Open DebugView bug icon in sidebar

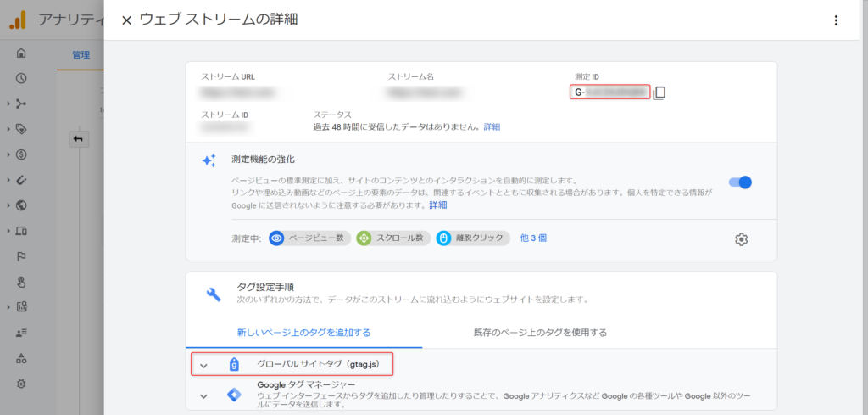coord(21,383)
